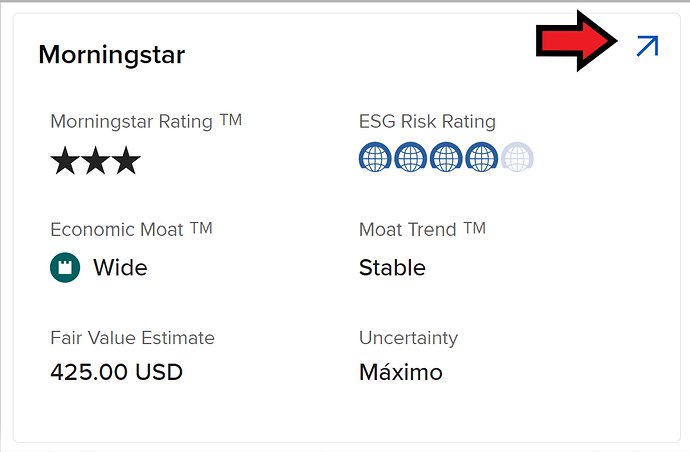Click the fourth ESG globe icon

481,157
